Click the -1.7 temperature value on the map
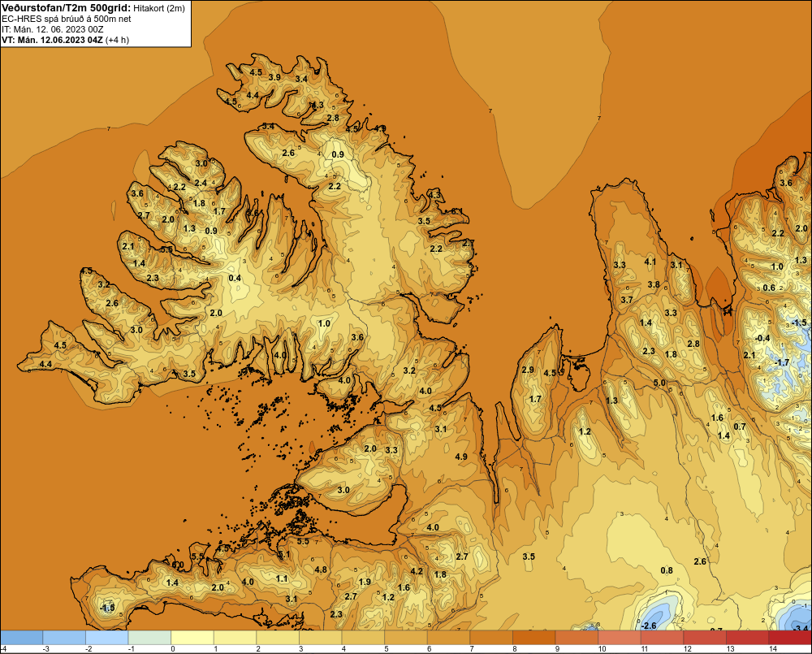This screenshot has width=812, height=654. point(781,363)
